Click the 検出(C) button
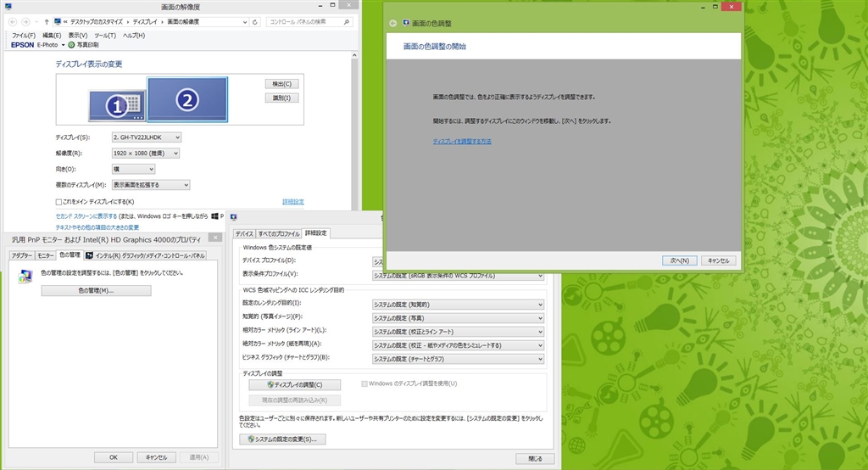Image resolution: width=868 pixels, height=470 pixels. pos(281,84)
